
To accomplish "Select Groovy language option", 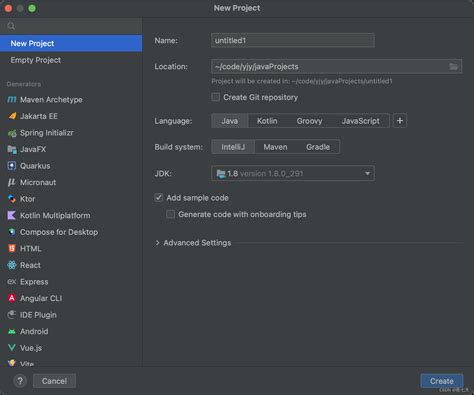I will (x=309, y=121).
